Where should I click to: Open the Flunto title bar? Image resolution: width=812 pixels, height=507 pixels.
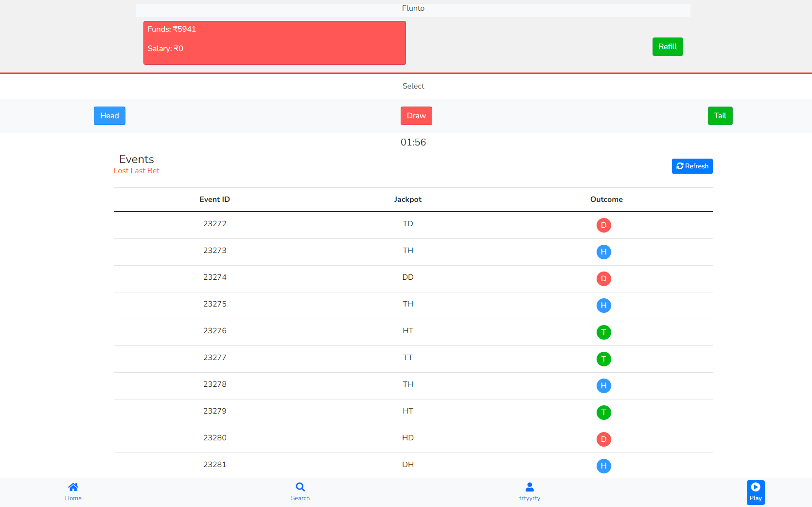pos(413,8)
